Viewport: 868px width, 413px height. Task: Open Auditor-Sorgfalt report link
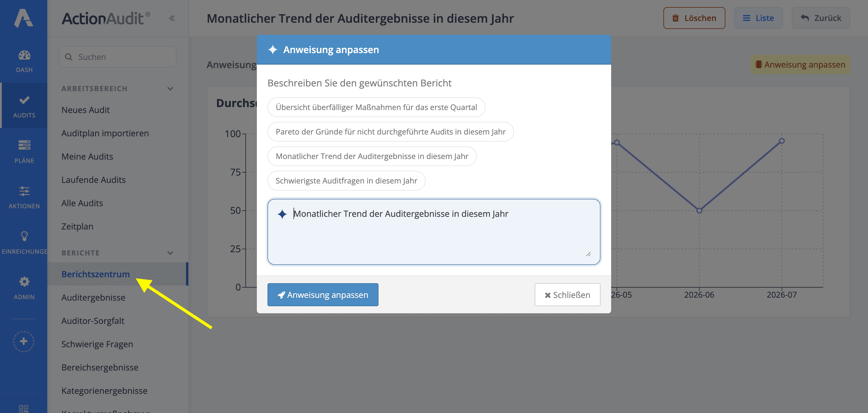tap(93, 320)
